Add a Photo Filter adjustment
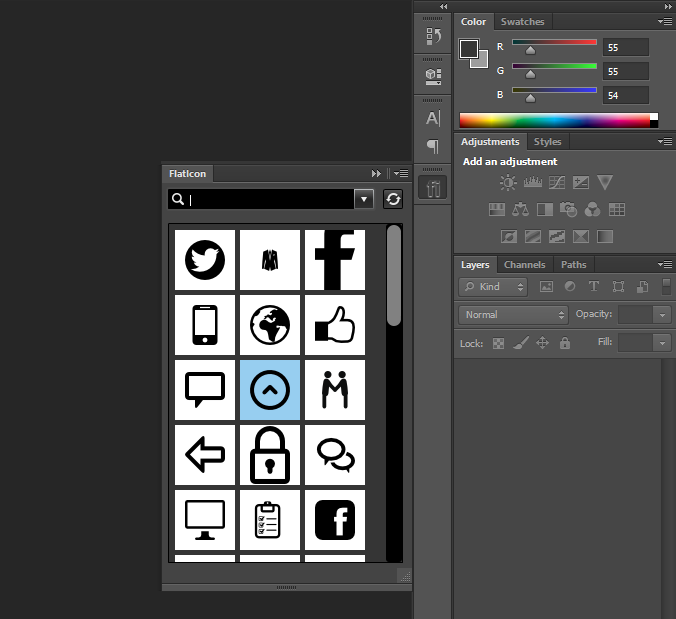The height and width of the screenshot is (619, 676). tap(569, 210)
